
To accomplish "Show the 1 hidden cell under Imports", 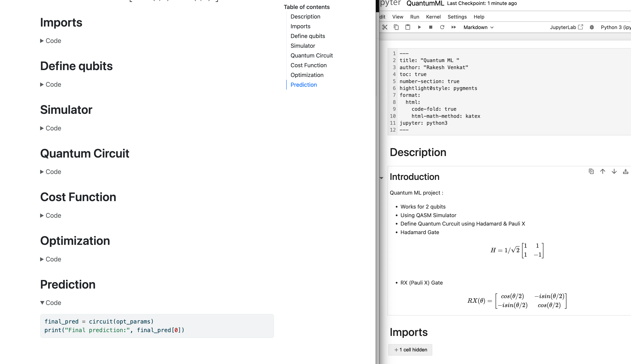I will [x=410, y=350].
